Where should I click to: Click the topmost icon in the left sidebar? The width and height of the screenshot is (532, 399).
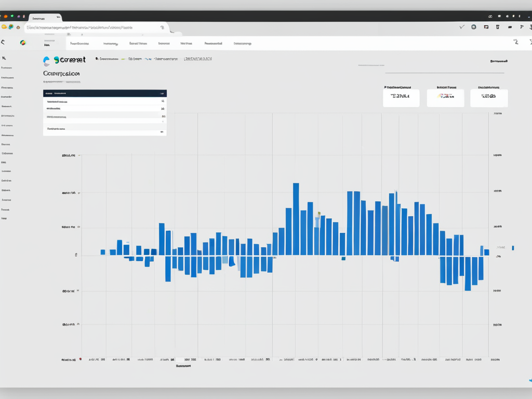click(4, 58)
